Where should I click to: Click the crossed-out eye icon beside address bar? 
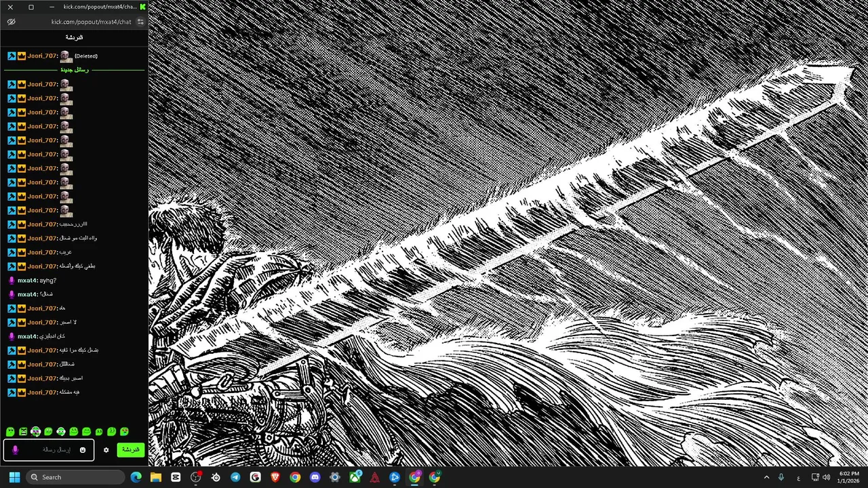tap(11, 22)
